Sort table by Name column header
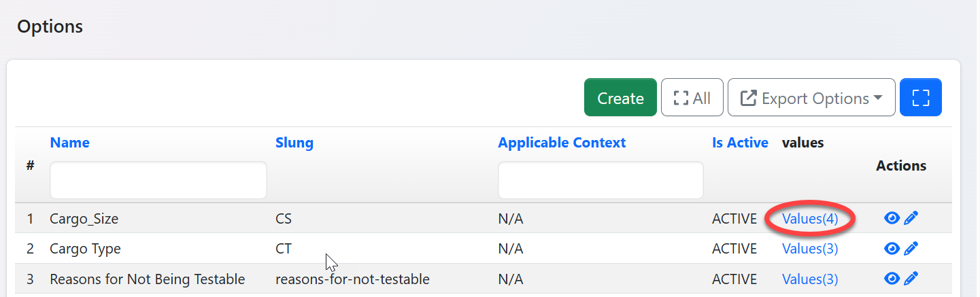The height and width of the screenshot is (297, 980). (69, 143)
